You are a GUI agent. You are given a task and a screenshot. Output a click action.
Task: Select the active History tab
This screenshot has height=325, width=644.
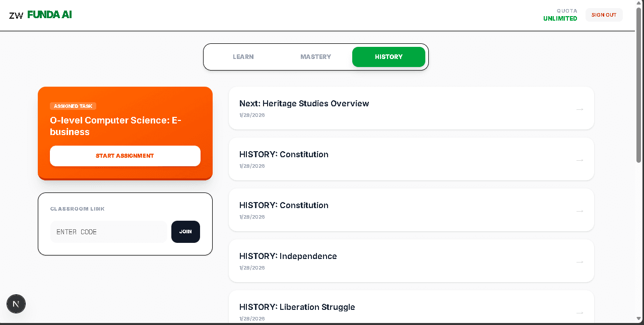(389, 57)
